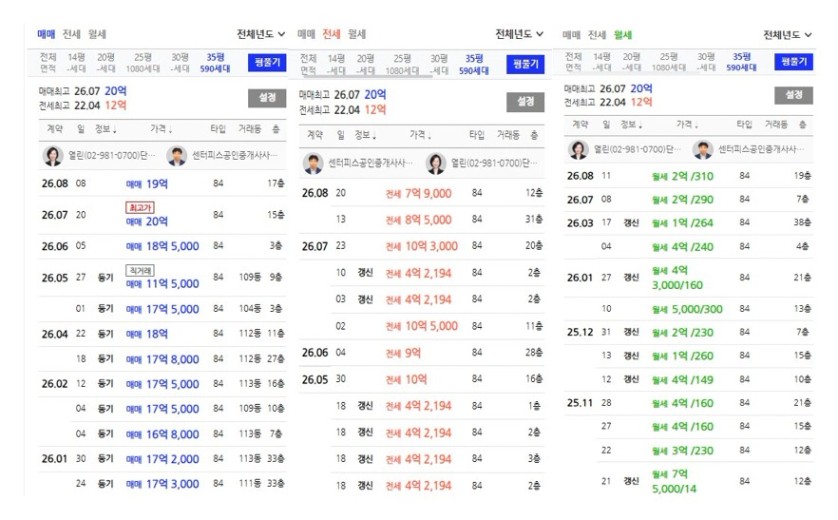Select 35평 590세대 in the 월세 panel
Screen dimensions: 838x520
coord(741,62)
